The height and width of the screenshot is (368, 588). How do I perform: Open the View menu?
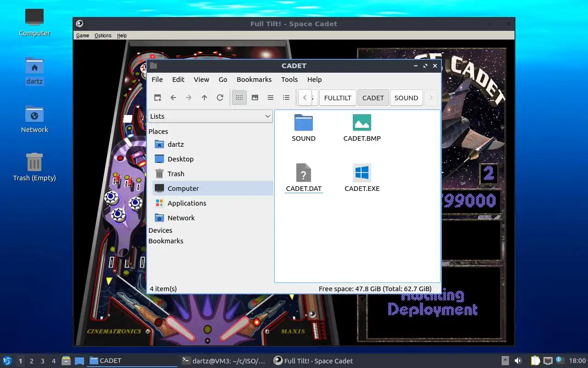201,80
